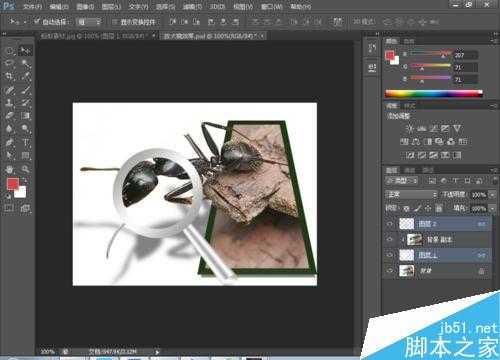Select the Hand tool
This screenshot has height=360, width=500.
coord(9,169)
